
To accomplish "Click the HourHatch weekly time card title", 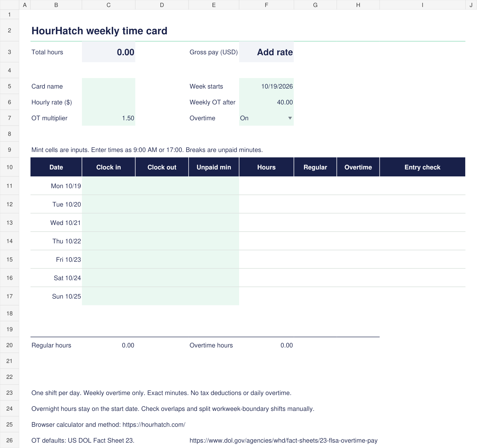I will point(99,31).
